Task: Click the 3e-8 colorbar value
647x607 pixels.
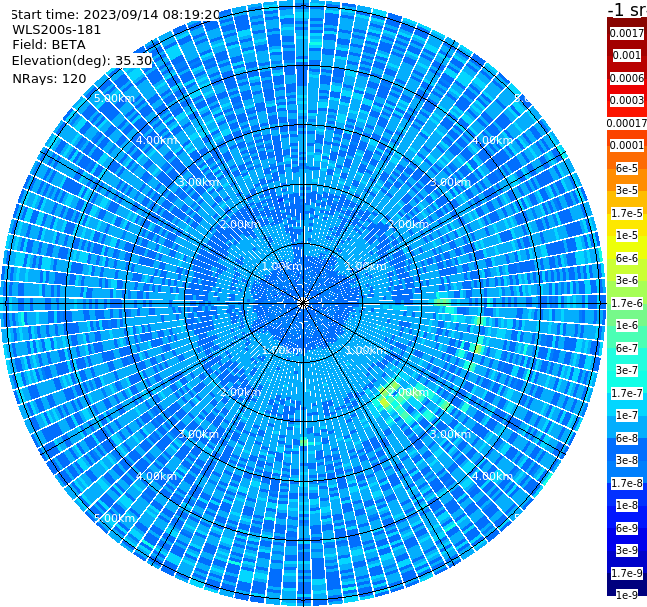Action: 627,460
